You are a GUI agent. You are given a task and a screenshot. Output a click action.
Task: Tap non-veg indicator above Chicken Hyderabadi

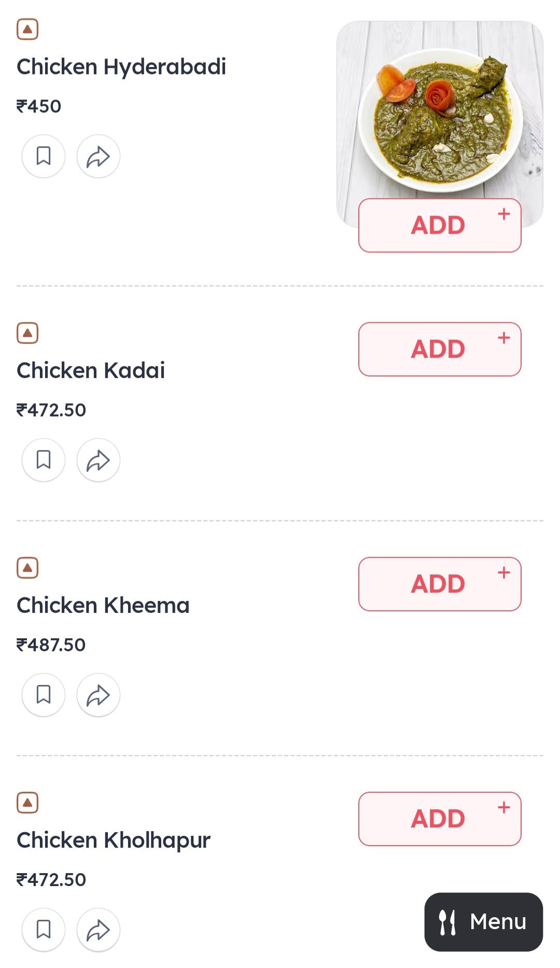coord(27,30)
